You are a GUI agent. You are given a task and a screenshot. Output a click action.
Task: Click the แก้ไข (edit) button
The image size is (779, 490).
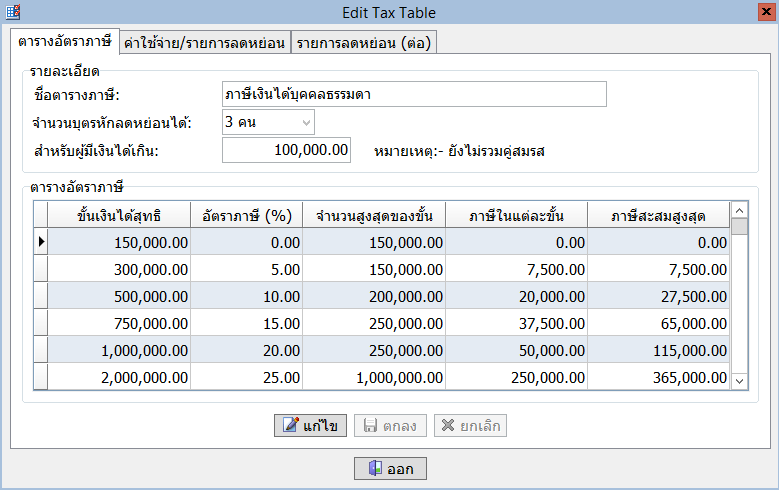click(310, 425)
